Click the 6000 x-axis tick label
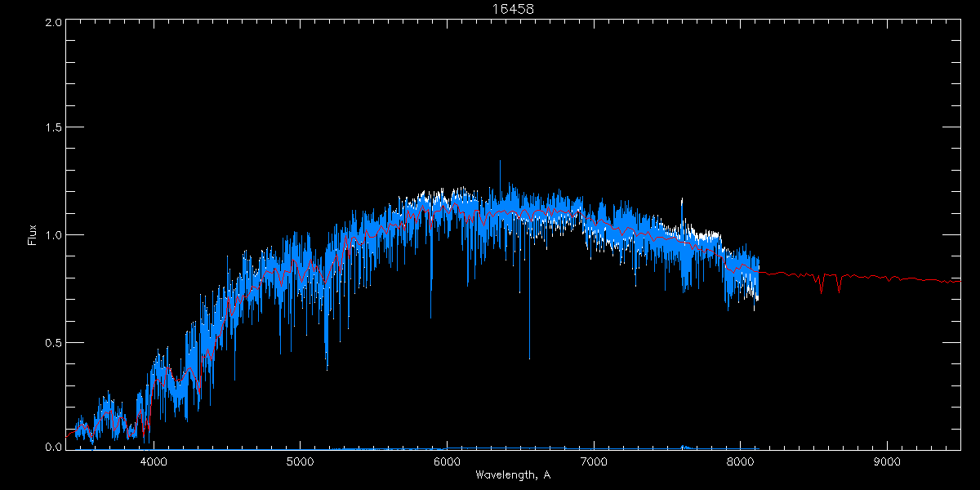Viewport: 980px width, 490px height. (447, 461)
